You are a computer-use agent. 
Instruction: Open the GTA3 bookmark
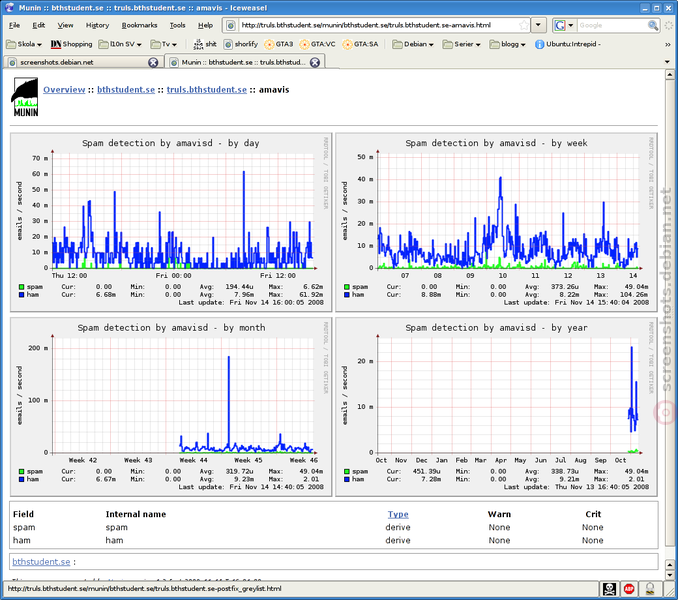279,44
